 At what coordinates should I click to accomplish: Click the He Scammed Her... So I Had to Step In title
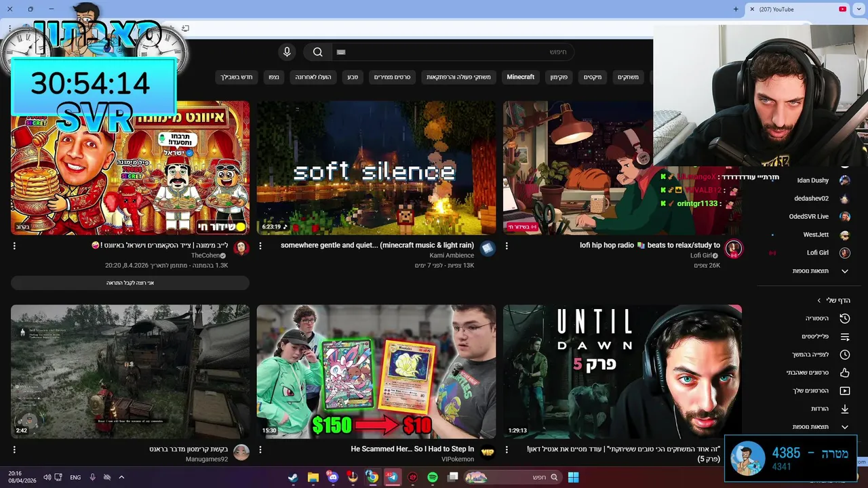[412, 449]
